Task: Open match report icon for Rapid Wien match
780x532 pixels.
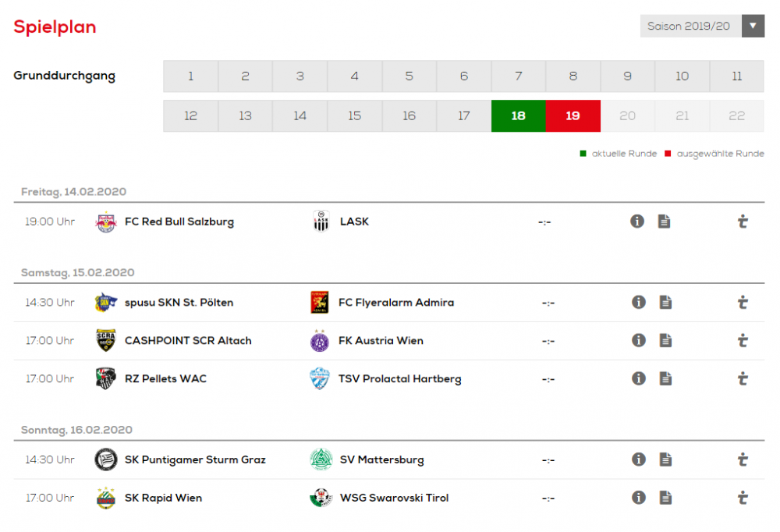Action: point(665,498)
